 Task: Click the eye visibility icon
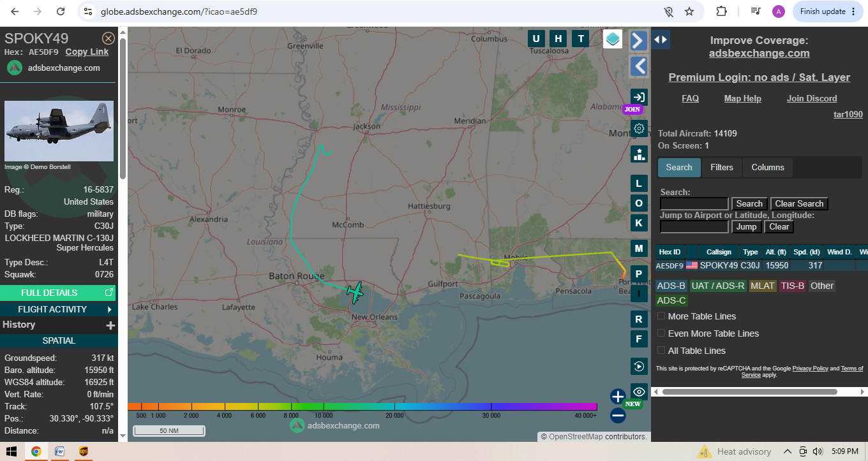coord(639,391)
